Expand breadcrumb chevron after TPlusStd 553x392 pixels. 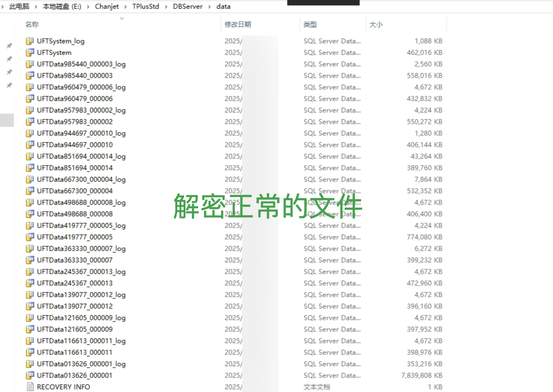coord(166,7)
